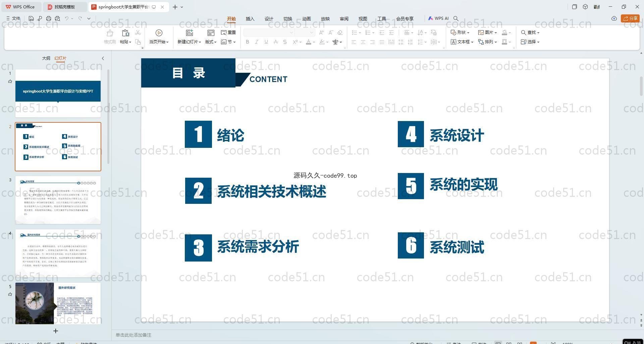Click the Increase Indent icon
This screenshot has height=344, width=644.
[391, 33]
